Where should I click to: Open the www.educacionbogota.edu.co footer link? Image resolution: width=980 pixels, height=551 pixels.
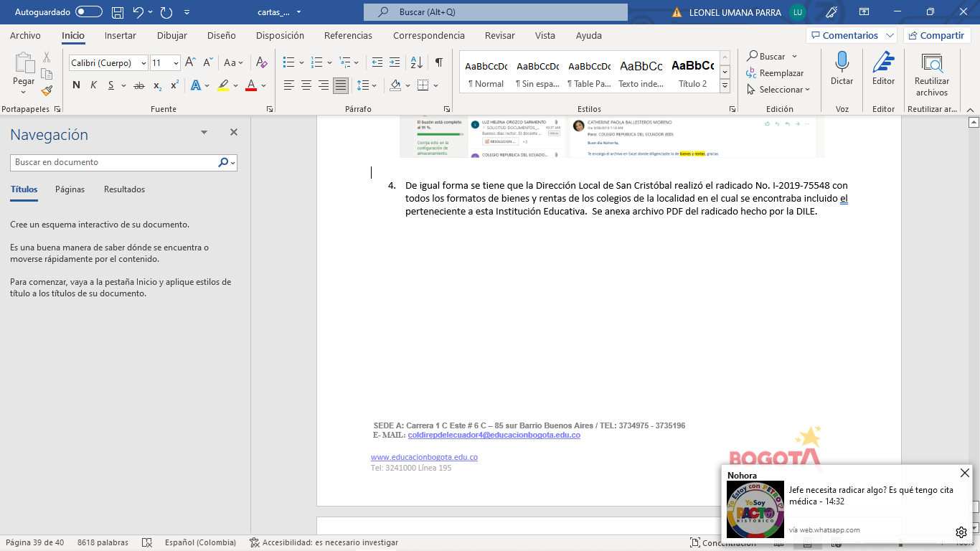[x=424, y=457]
